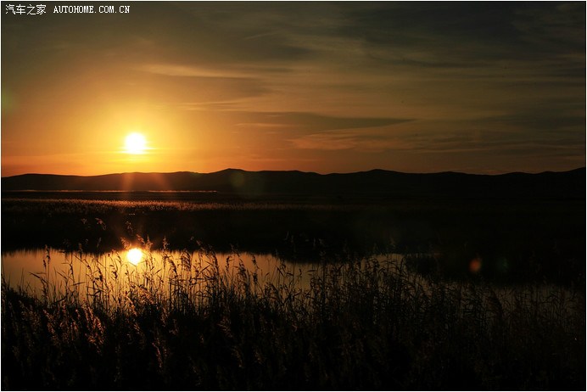The height and width of the screenshot is (392, 587).
Task: Select the small orange lens flare spot over the dark marsh
Action: pyautogui.click(x=475, y=265)
